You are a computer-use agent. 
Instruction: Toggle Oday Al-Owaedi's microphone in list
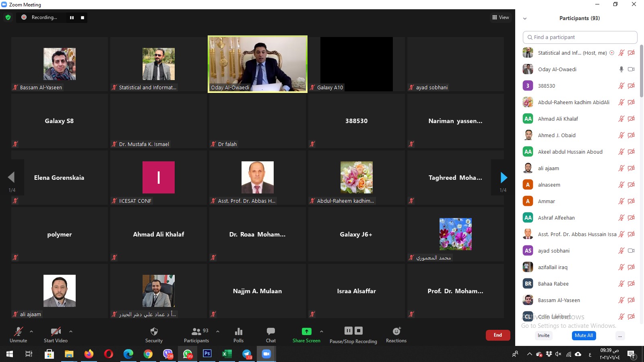point(621,69)
